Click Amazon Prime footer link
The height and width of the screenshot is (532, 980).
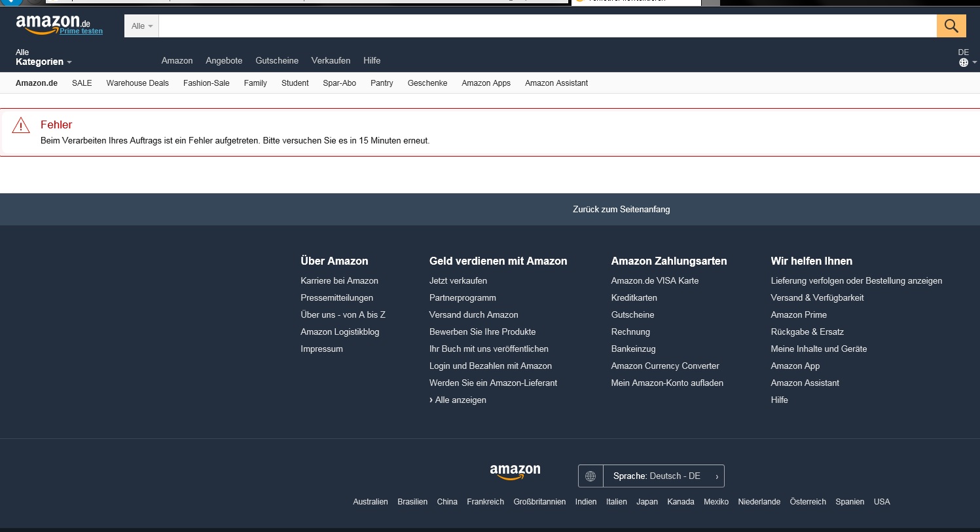point(799,314)
